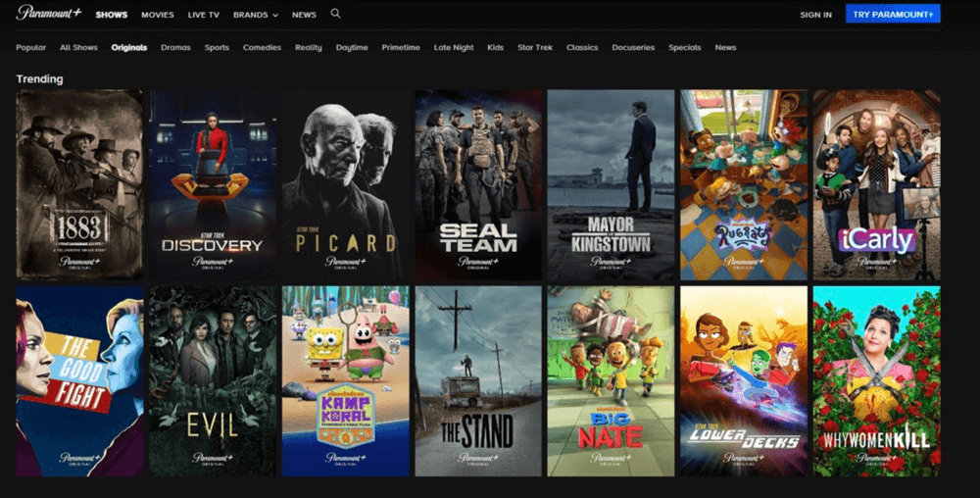980x498 pixels.
Task: Open The Good Fight poster
Action: click(80, 381)
